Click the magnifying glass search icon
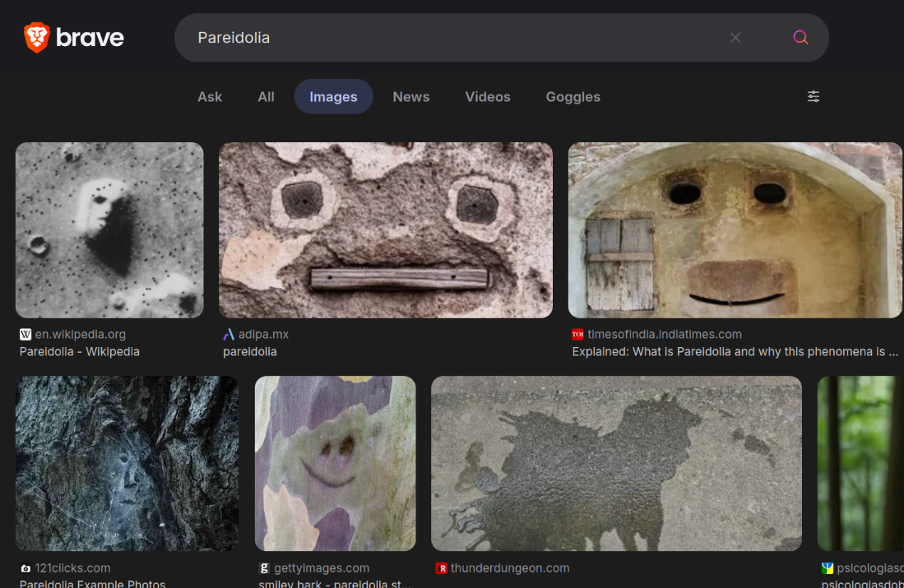 pos(800,38)
